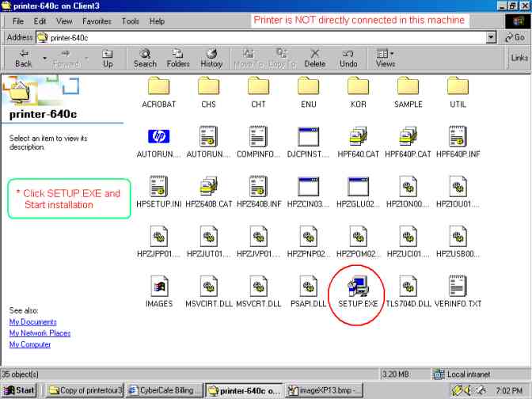
Task: Open the IMAGES file icon
Action: coord(158,287)
